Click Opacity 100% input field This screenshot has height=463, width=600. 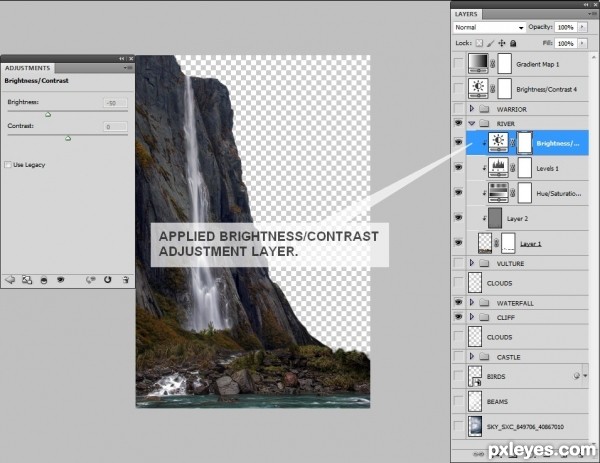[x=566, y=27]
